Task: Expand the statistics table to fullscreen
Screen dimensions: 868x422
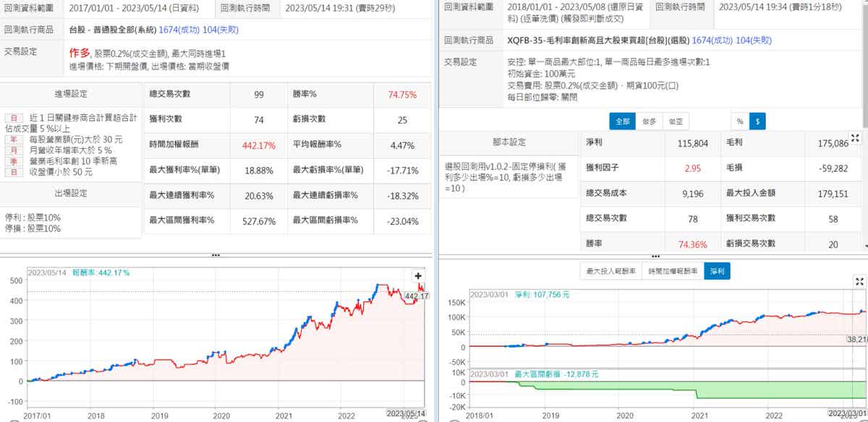Action: point(854,138)
